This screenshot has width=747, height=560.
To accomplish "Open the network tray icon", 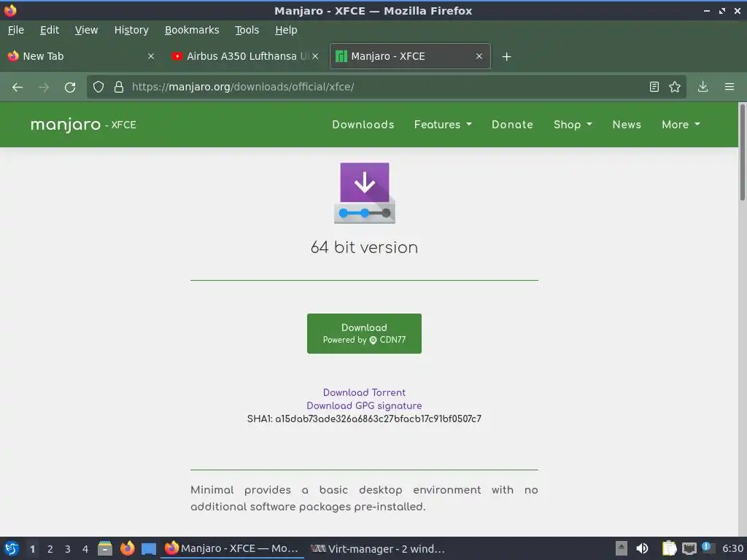I will pos(689,549).
